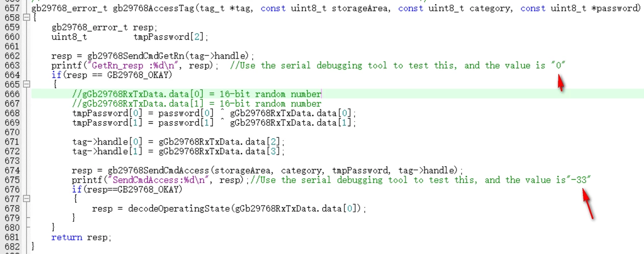Click the tag->handle[0] assignment
The image size is (644, 254).
[x=178, y=142]
